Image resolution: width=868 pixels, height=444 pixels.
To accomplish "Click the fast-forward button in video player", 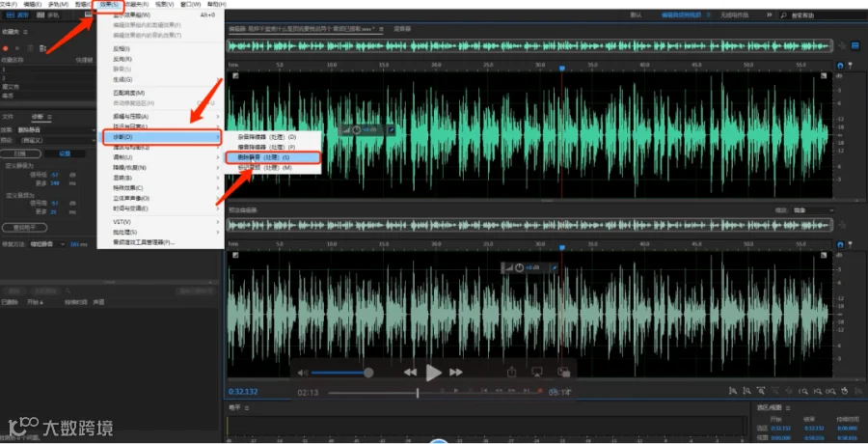I will click(x=455, y=373).
